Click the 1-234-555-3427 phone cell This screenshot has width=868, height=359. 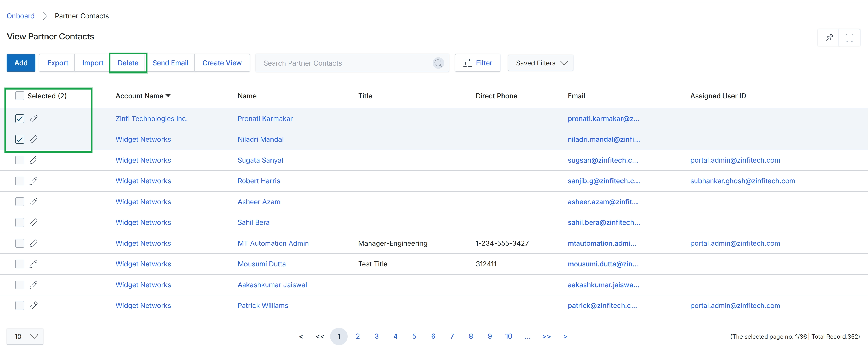pyautogui.click(x=502, y=243)
